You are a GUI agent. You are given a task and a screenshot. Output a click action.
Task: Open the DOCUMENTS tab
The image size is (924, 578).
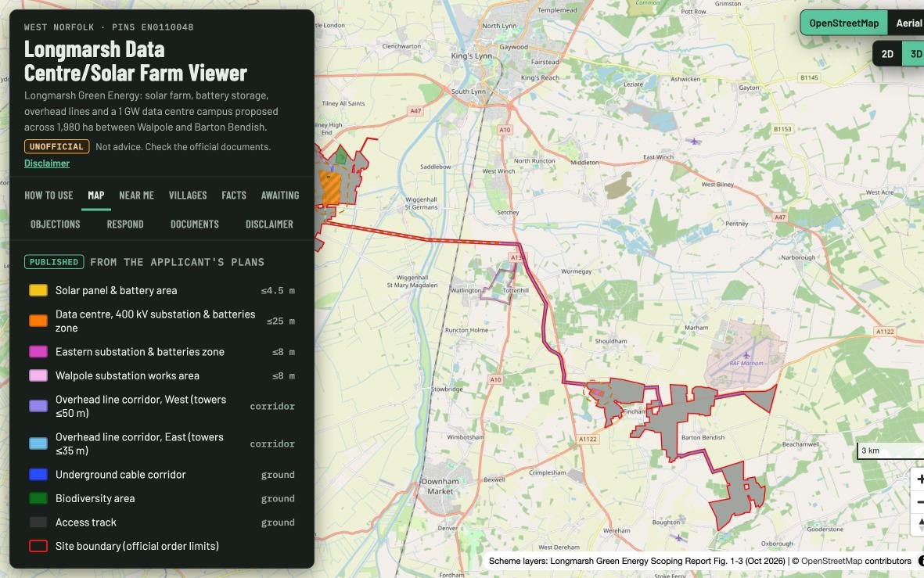195,224
